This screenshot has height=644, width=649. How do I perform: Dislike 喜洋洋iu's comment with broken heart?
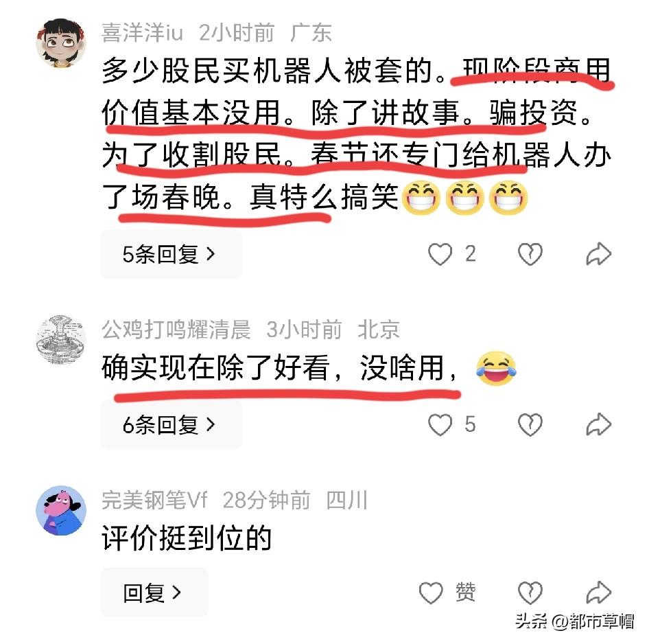[x=530, y=254]
